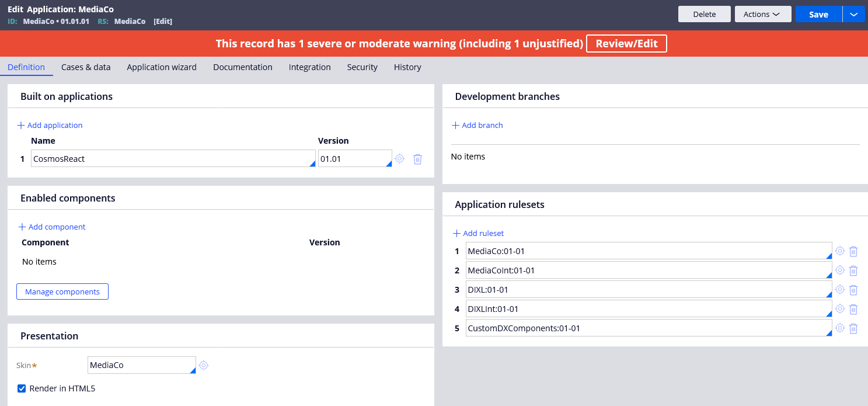Open the Security tab
Image resolution: width=868 pixels, height=406 pixels.
[x=362, y=67]
